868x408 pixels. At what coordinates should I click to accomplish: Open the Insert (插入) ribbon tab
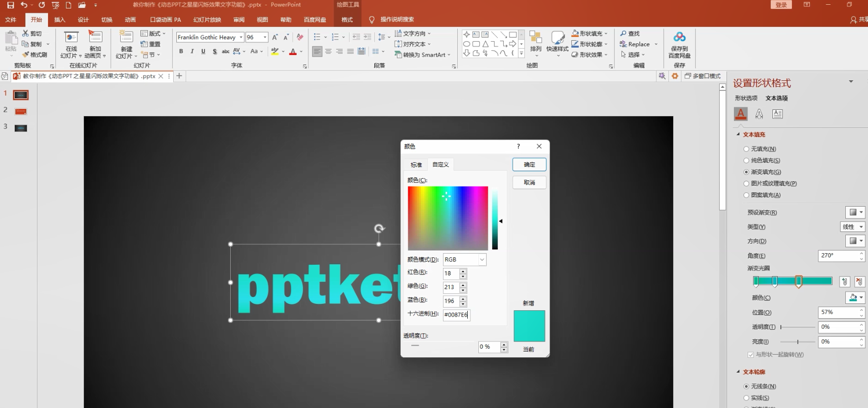tap(60, 20)
